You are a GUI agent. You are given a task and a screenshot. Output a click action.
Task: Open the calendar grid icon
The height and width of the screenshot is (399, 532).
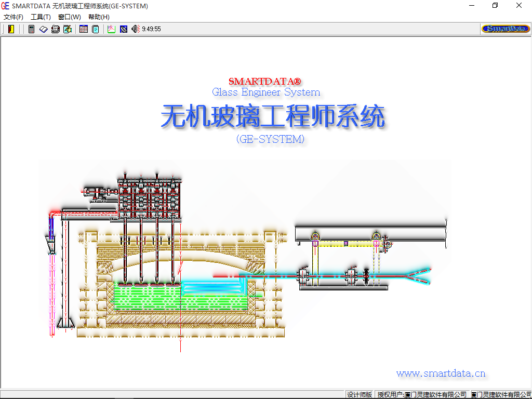pyautogui.click(x=84, y=29)
